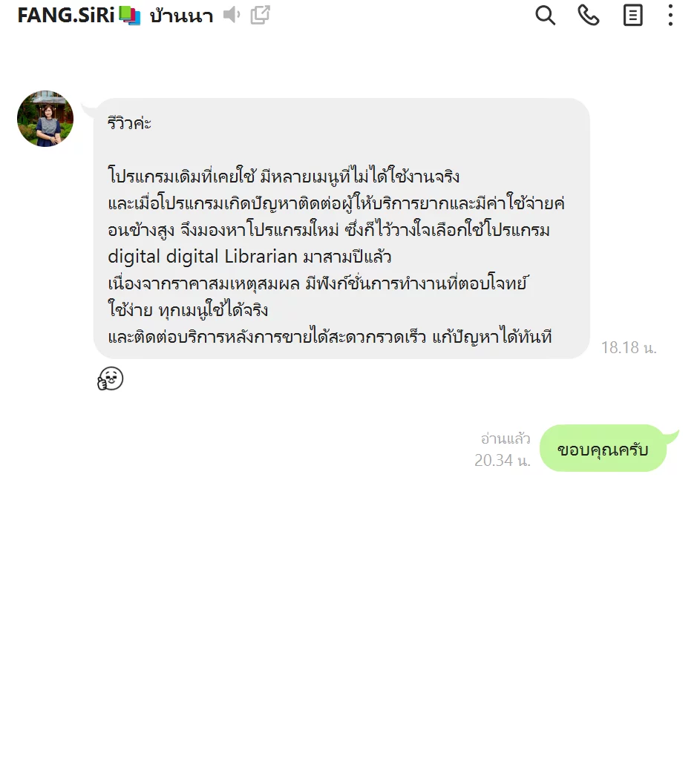
Task: Open the three-dot more options menu
Action: pyautogui.click(x=670, y=16)
